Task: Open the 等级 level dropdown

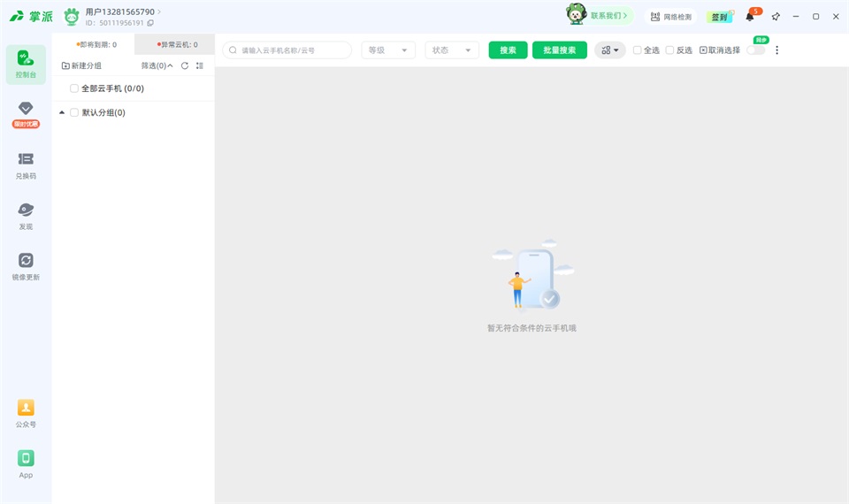Action: 388,50
